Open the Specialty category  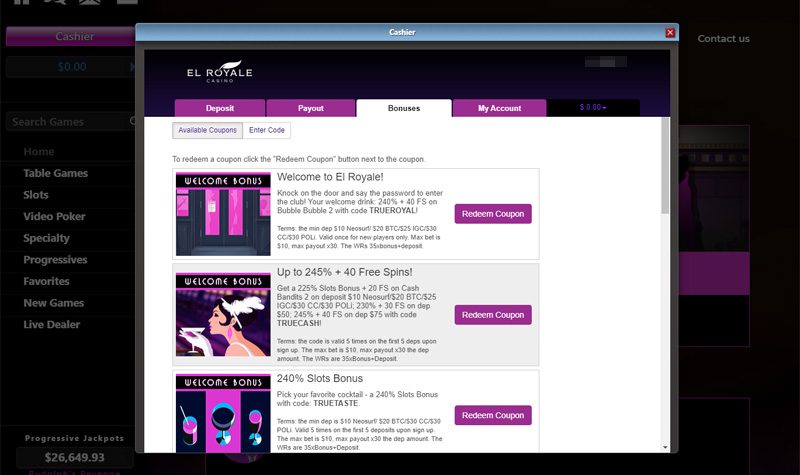click(46, 238)
